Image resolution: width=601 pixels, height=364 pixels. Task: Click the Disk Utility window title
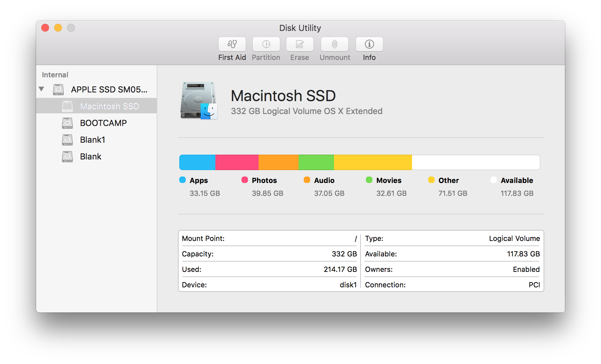[x=300, y=28]
